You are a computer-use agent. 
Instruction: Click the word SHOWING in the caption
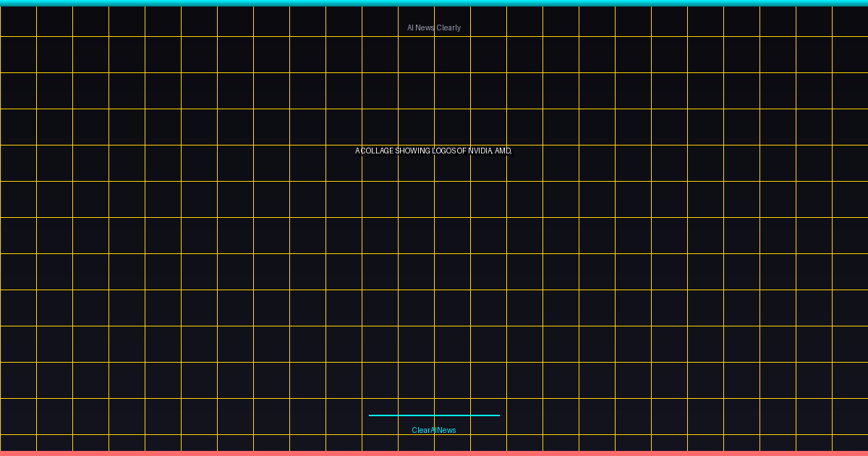point(413,151)
